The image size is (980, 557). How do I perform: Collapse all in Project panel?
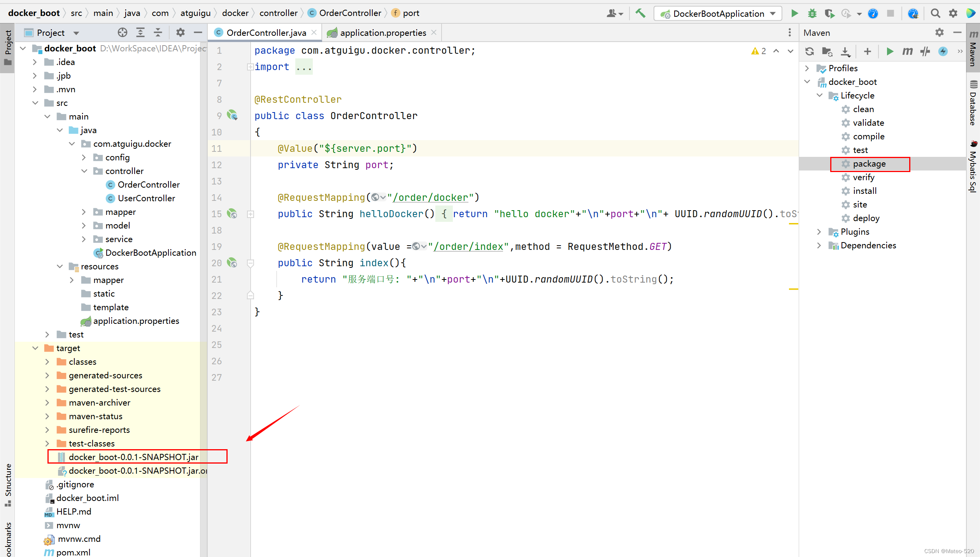coord(158,33)
